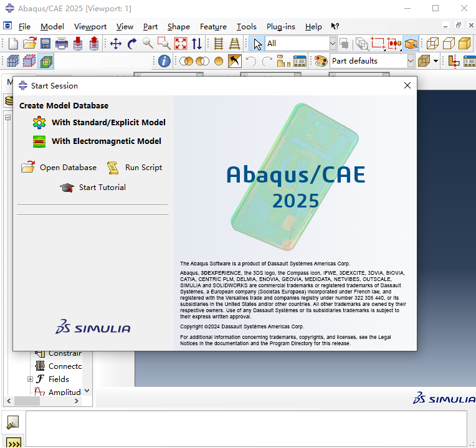Open the black arrow dropdown beside translucency cube
The width and height of the screenshot is (476, 448).
pos(436,61)
